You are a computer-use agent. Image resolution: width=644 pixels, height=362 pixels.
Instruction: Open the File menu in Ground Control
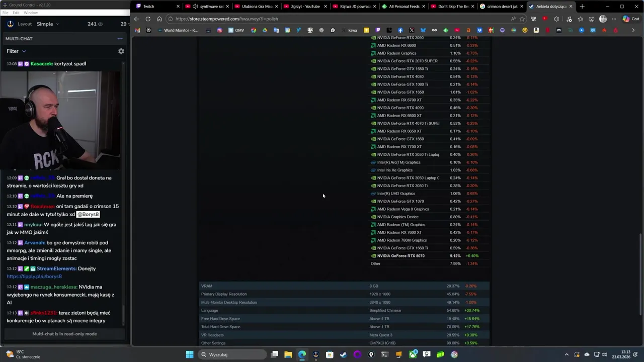(6, 13)
